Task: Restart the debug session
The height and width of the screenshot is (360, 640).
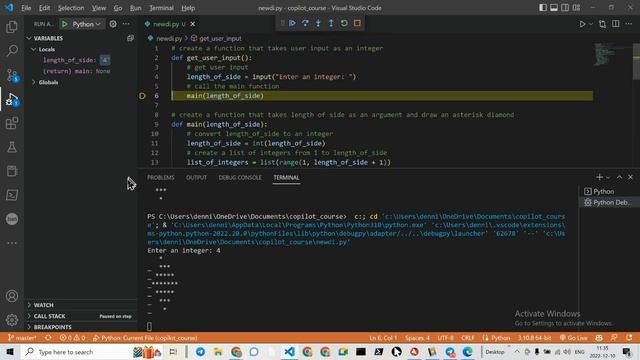Action: coord(344,23)
